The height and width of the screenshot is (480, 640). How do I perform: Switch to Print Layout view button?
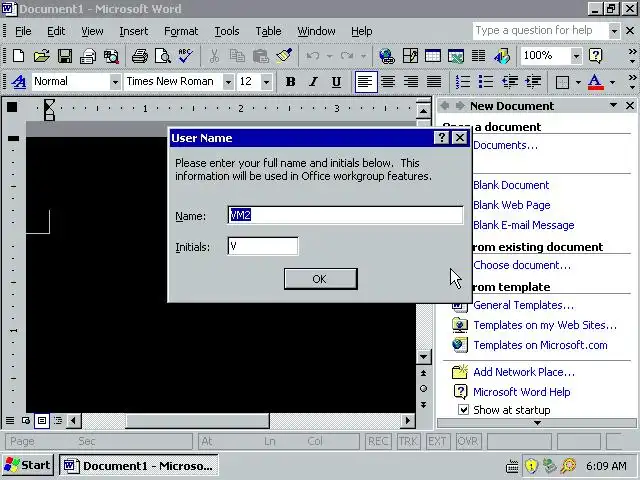(x=42, y=420)
